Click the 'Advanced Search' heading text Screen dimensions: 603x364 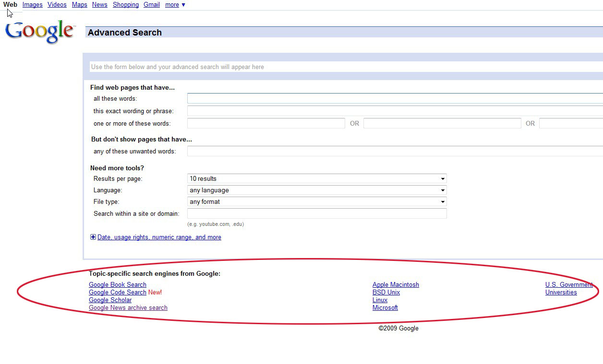pyautogui.click(x=125, y=33)
